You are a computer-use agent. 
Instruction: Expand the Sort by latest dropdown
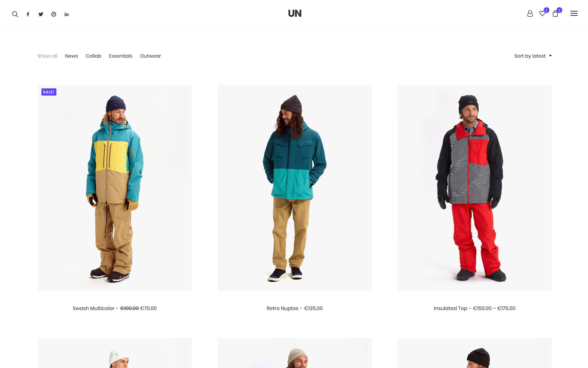[x=533, y=56]
